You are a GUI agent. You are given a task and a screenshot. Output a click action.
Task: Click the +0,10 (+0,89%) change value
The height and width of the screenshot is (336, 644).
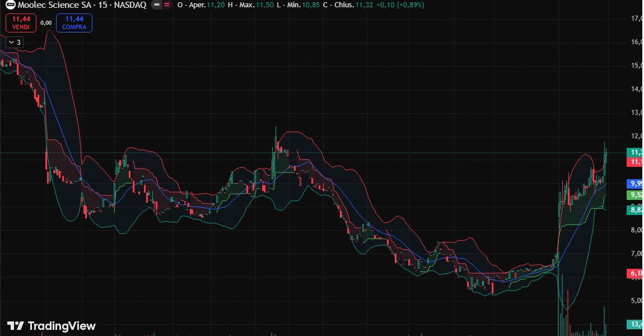tap(400, 6)
